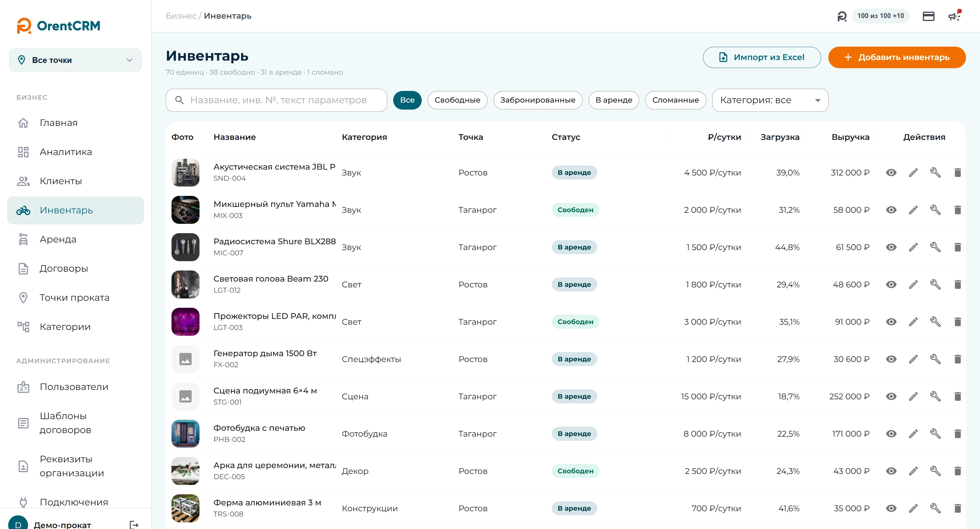Edit Световая голова Beam 230 via pencil
Image resolution: width=980 pixels, height=529 pixels.
(914, 284)
